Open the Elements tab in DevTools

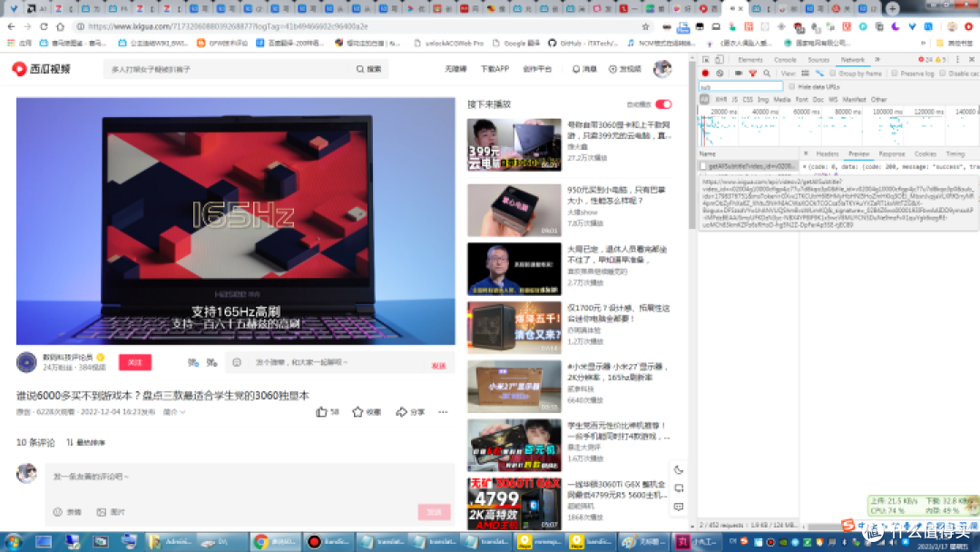point(750,59)
